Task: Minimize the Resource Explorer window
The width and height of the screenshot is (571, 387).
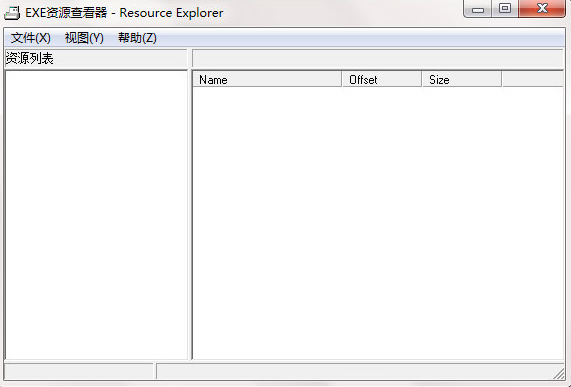Action: [478, 9]
